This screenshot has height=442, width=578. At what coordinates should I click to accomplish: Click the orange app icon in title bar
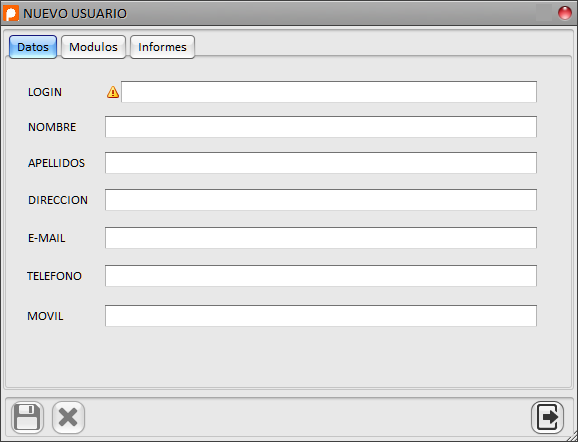(11, 14)
